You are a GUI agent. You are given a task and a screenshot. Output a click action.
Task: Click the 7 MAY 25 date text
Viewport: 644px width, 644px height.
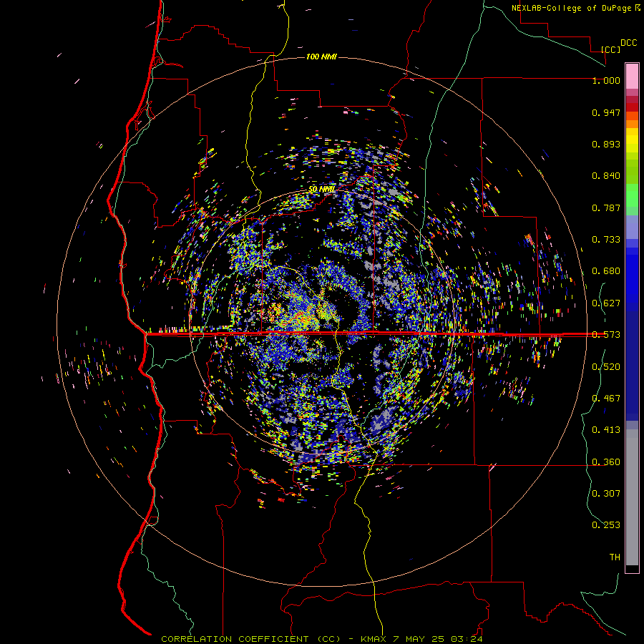pyautogui.click(x=419, y=639)
